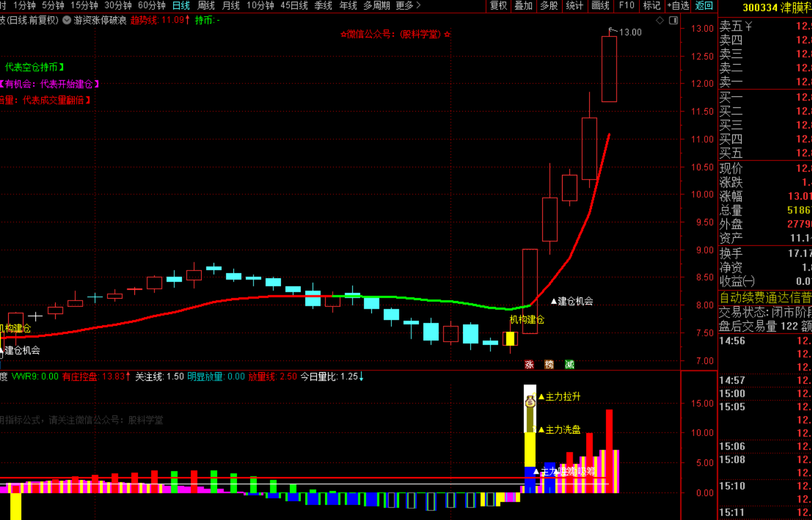Click the 卖一 ask row
Viewport: 812px width, 520px height.
pos(765,82)
